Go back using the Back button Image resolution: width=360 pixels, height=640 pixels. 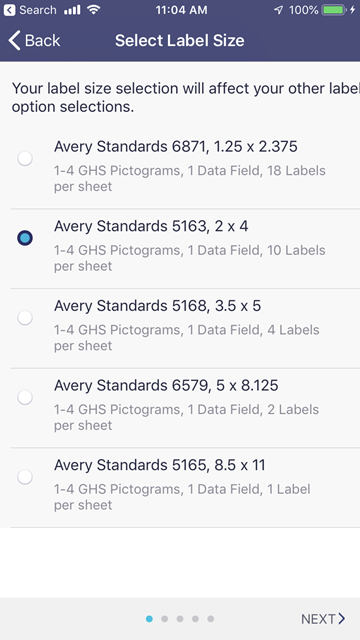[x=34, y=41]
